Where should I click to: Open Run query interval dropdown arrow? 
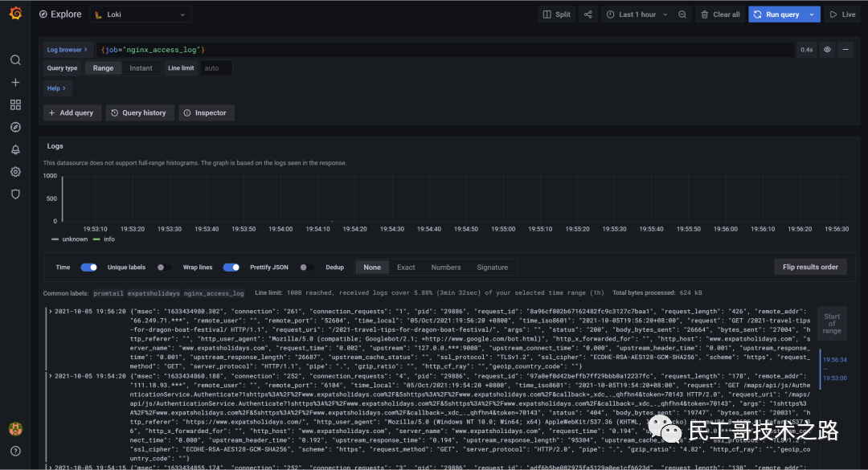[x=812, y=14]
